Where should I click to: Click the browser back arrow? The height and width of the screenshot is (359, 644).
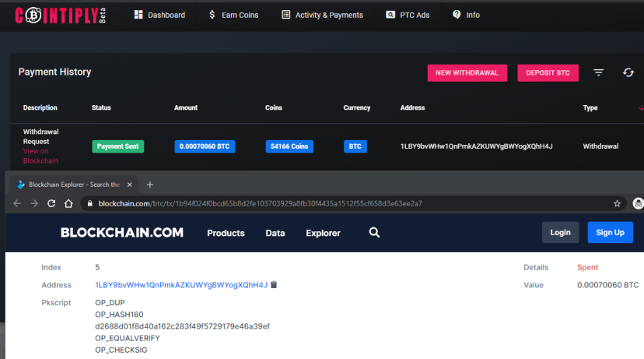[17, 203]
